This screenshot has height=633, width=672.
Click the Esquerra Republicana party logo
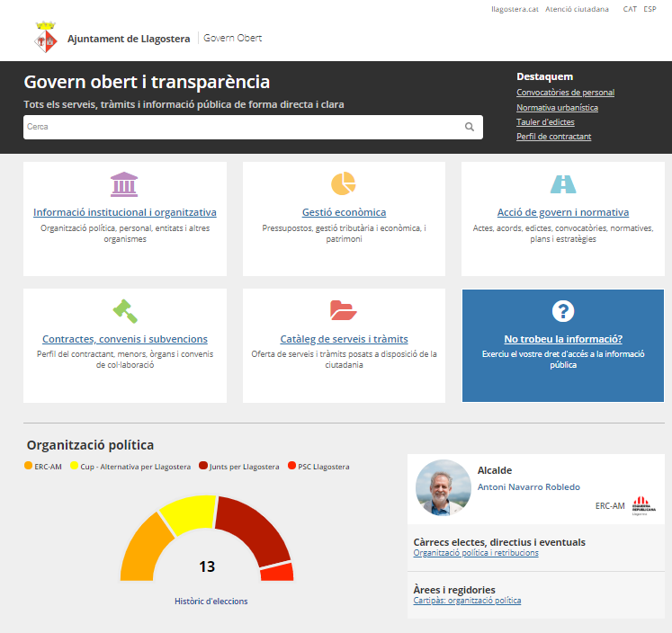tap(640, 506)
